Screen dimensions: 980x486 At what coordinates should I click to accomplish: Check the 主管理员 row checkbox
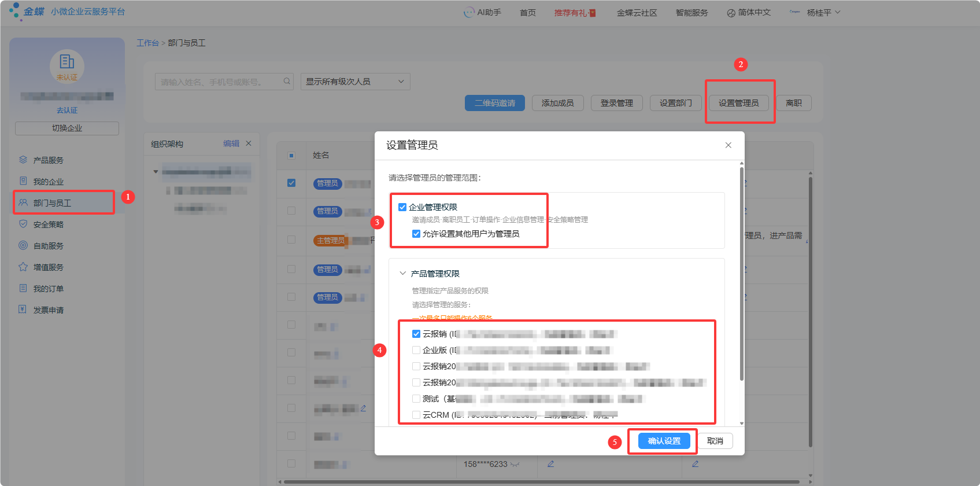(x=291, y=240)
